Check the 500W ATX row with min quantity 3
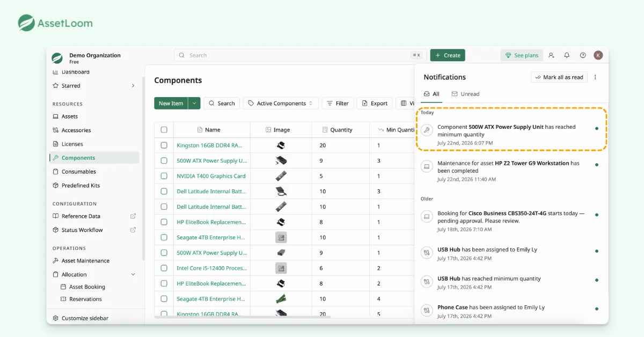The image size is (644, 337). pos(164,160)
